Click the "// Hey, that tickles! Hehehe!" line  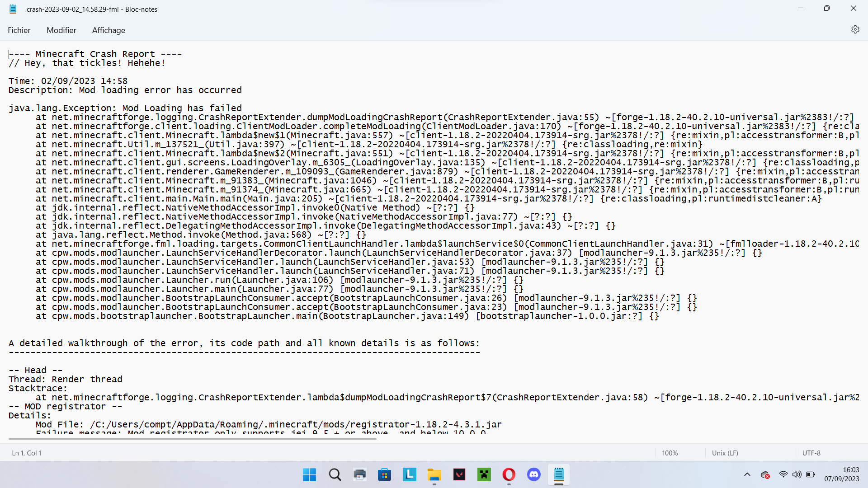click(87, 63)
